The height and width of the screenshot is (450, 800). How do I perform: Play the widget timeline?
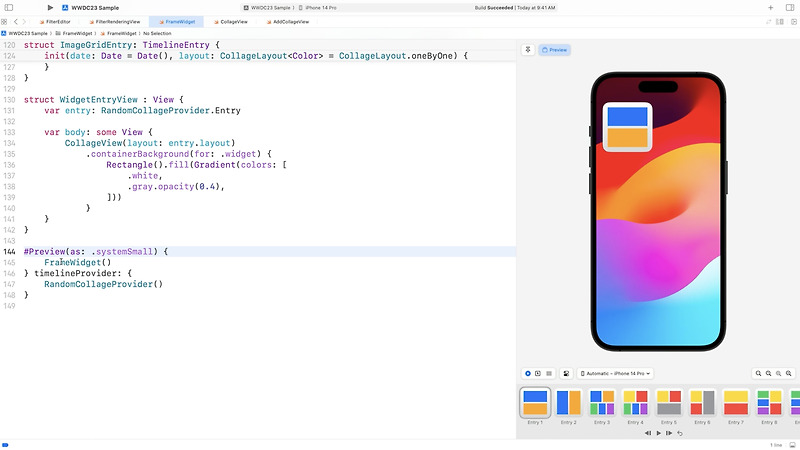pos(659,433)
